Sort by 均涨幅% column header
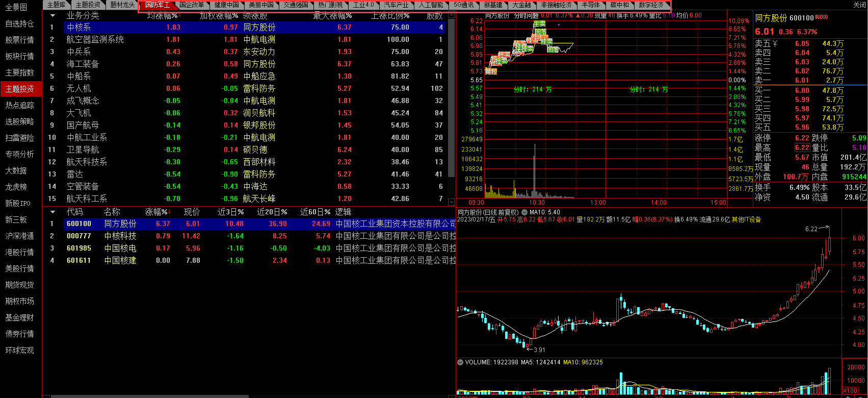The height and width of the screenshot is (398, 868). coord(163,16)
